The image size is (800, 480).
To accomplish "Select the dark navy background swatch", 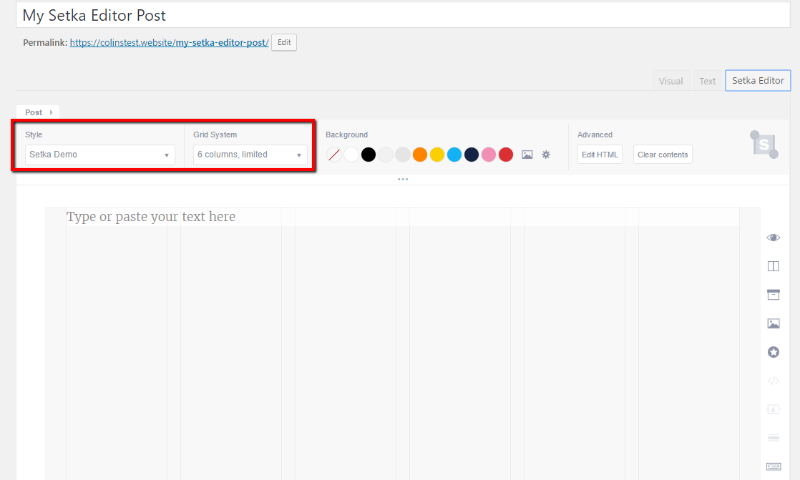I will [471, 155].
